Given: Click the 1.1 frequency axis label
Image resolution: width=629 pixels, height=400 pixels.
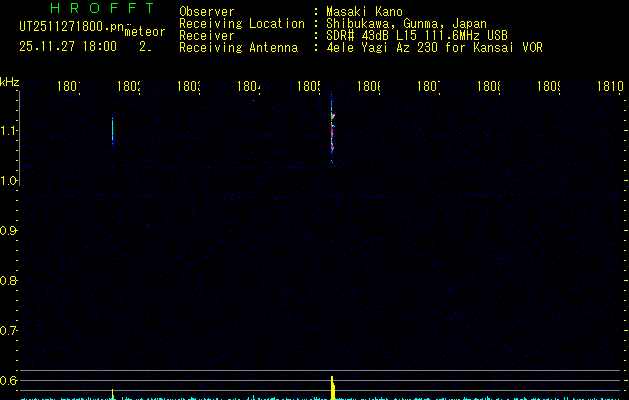Looking at the screenshot, I should pyautogui.click(x=9, y=131).
